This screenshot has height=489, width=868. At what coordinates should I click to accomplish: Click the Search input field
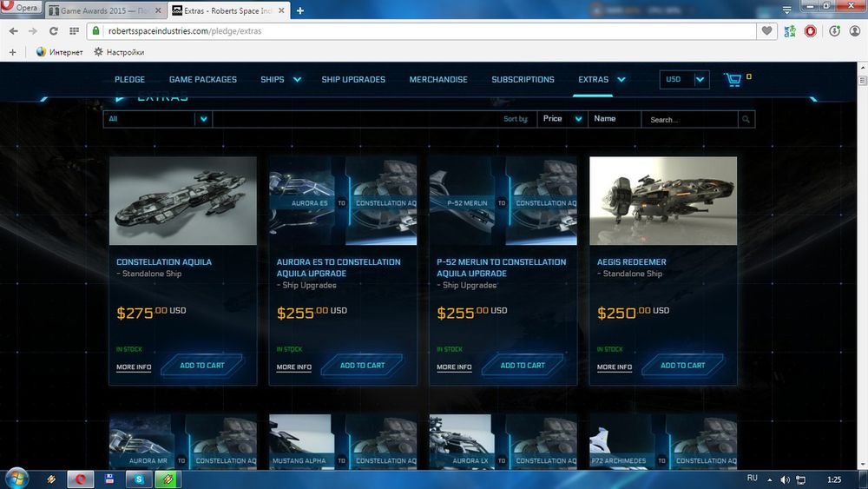tap(689, 120)
